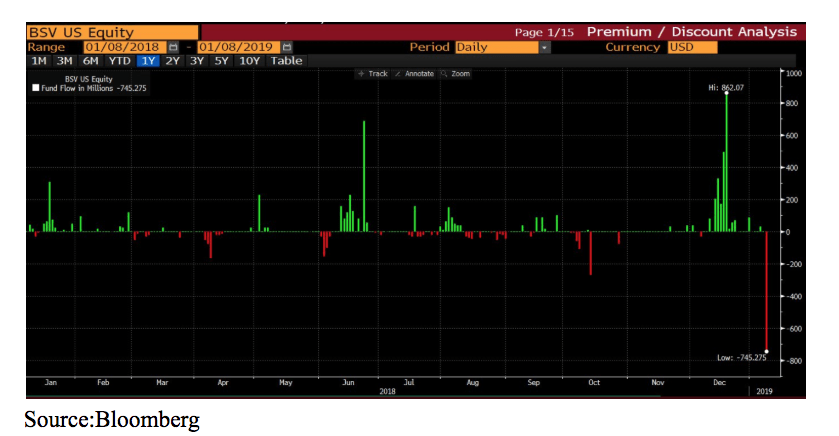Click the Range label
The width and height of the screenshot is (839, 436).
tap(47, 47)
